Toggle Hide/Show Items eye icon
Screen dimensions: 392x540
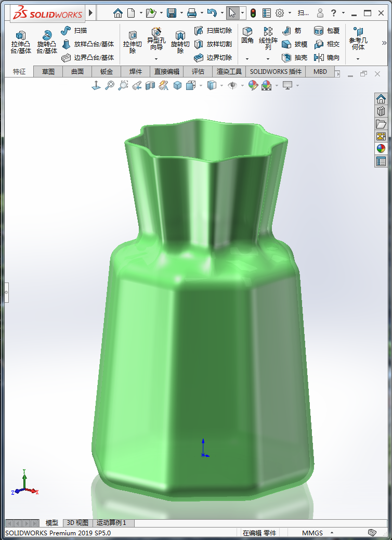coord(233,85)
